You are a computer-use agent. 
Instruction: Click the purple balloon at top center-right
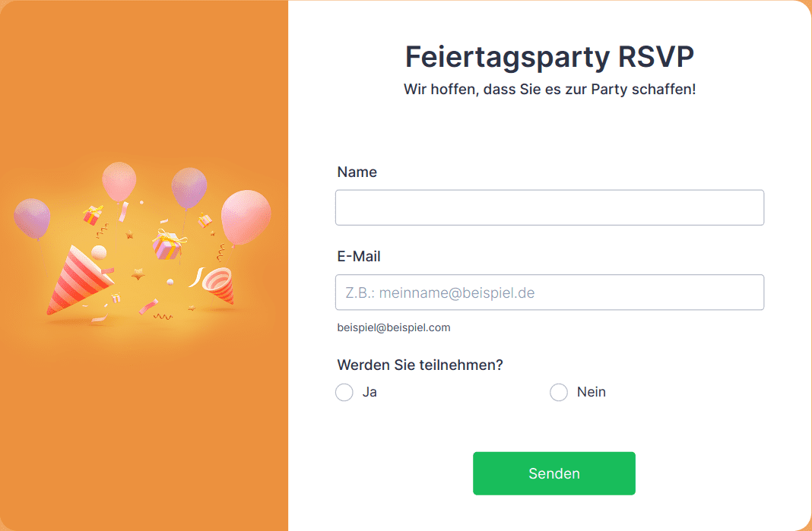(x=189, y=188)
